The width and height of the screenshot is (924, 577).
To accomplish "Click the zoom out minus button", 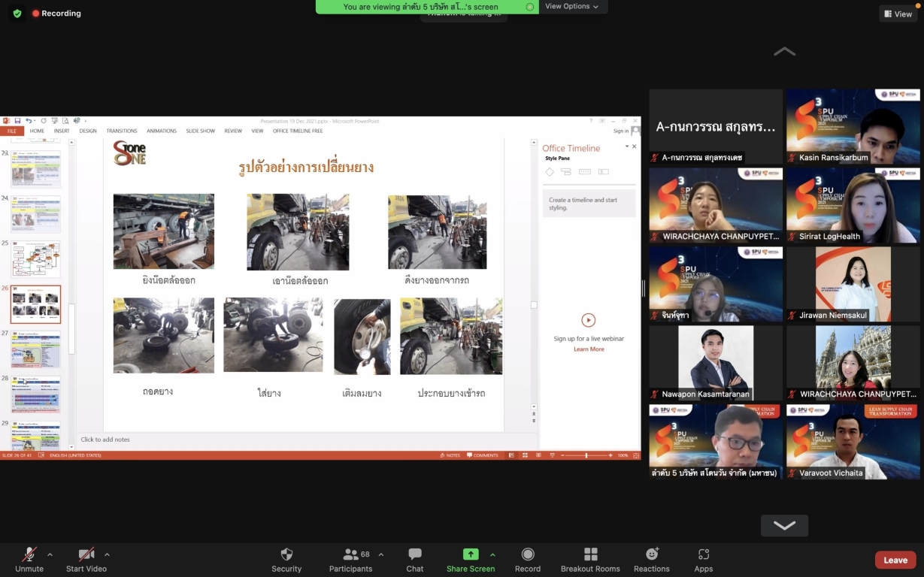I will tap(562, 455).
